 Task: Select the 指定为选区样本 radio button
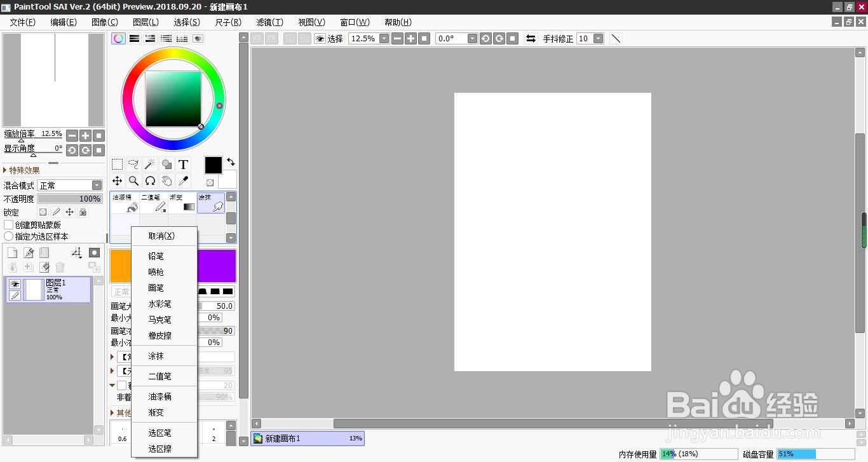(8, 236)
